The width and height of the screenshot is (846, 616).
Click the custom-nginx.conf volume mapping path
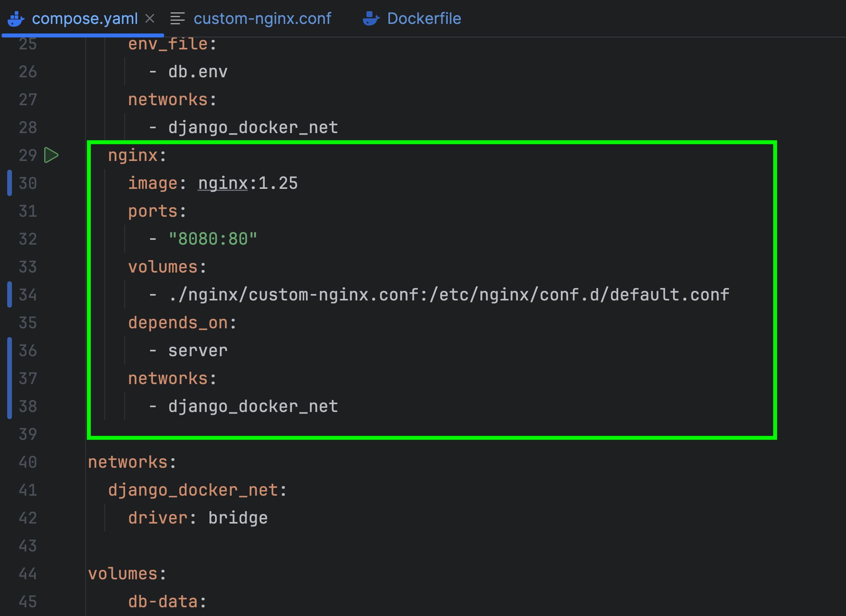point(448,295)
